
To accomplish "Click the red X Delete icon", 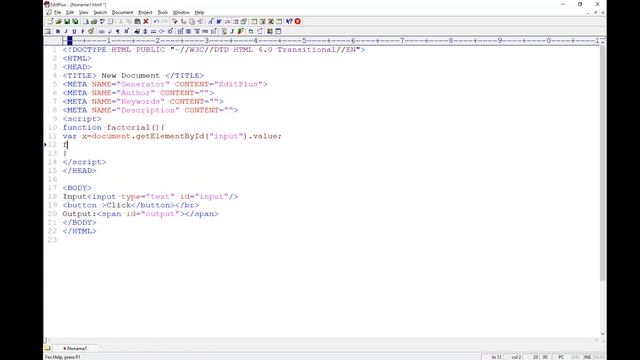I will point(146,21).
